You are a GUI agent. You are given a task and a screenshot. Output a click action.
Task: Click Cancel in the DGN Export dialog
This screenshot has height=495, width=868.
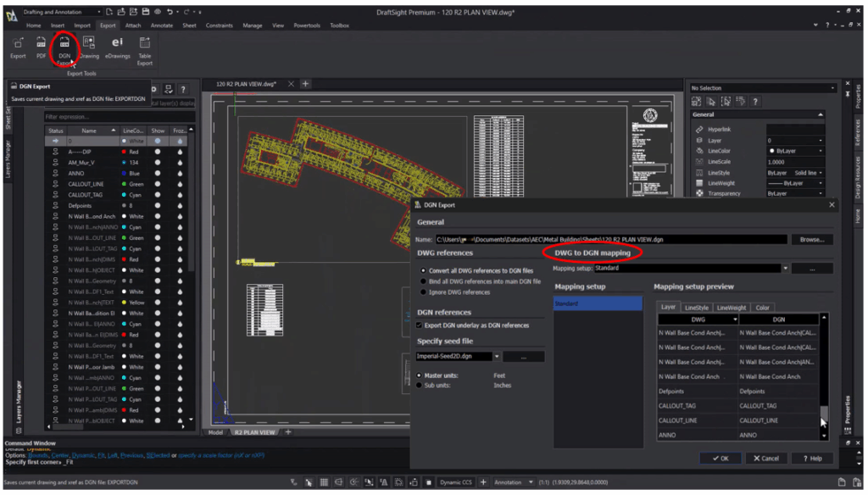tap(765, 459)
